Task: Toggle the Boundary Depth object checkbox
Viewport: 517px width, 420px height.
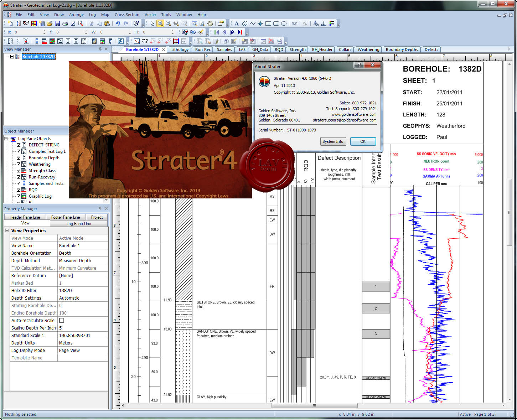Action: (19, 158)
